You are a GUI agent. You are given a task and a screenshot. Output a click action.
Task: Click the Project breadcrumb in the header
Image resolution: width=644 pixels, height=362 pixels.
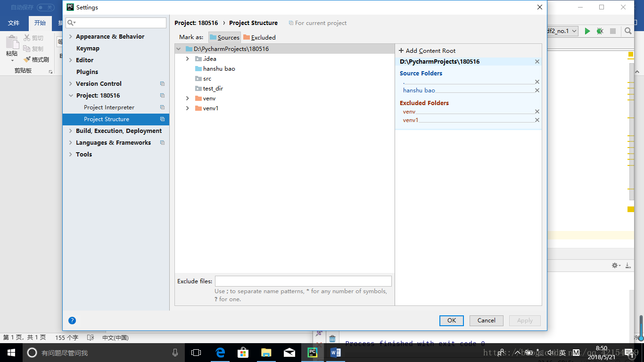pos(196,23)
